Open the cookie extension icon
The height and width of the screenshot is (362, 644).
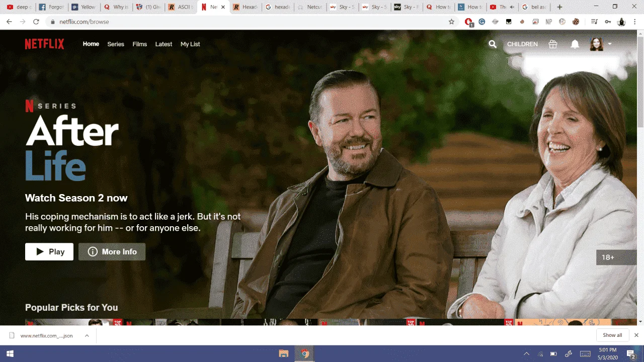pos(576,22)
